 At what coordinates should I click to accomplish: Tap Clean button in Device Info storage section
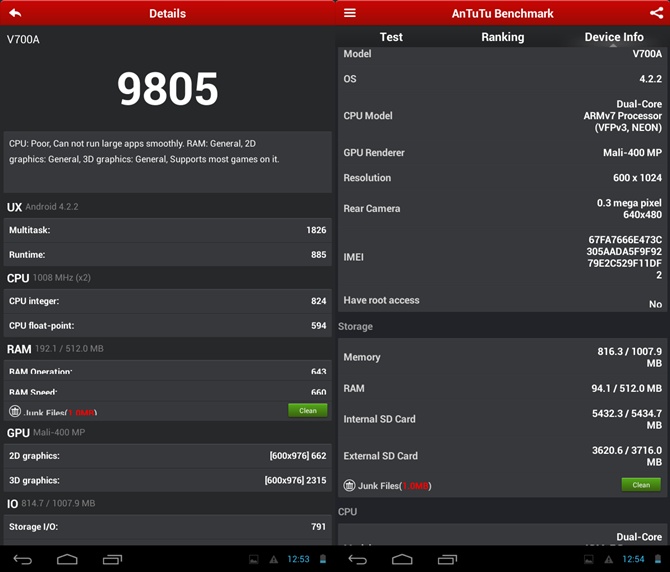[x=641, y=485]
